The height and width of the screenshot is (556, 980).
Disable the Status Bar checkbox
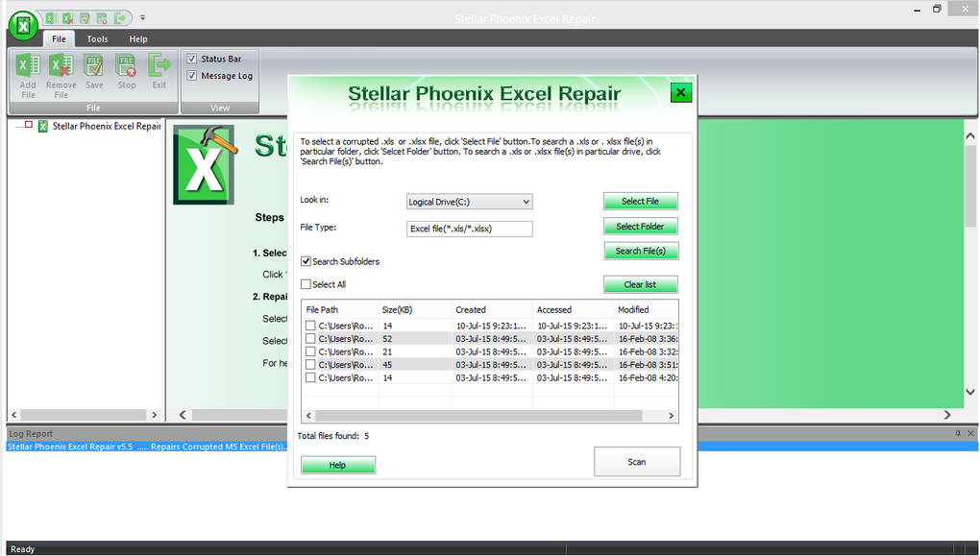[x=193, y=58]
